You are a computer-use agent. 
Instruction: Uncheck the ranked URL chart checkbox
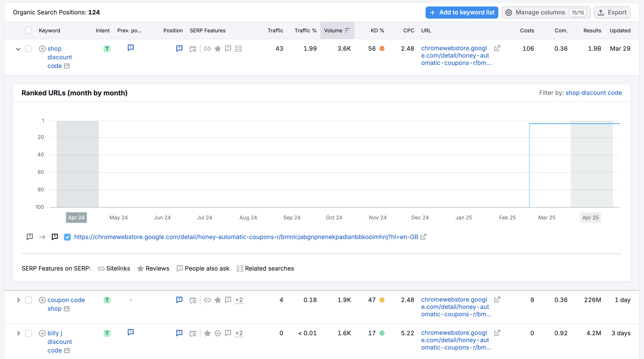click(67, 237)
